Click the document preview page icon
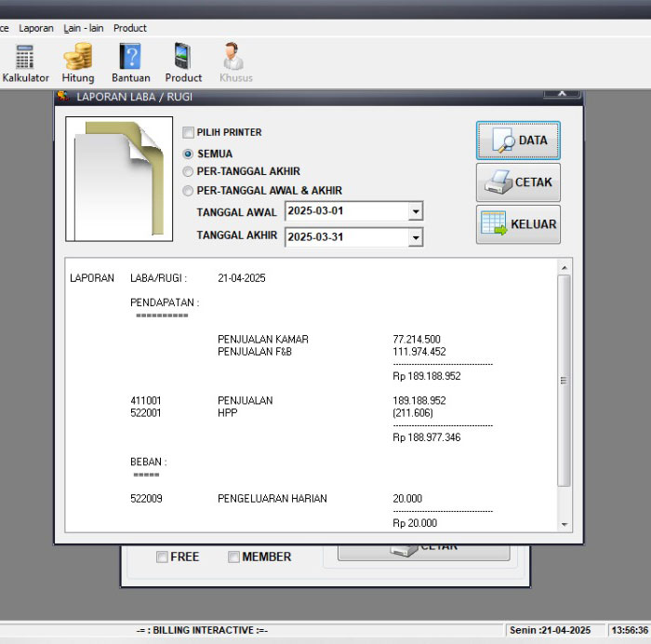Image resolution: width=651 pixels, height=644 pixels. click(119, 179)
